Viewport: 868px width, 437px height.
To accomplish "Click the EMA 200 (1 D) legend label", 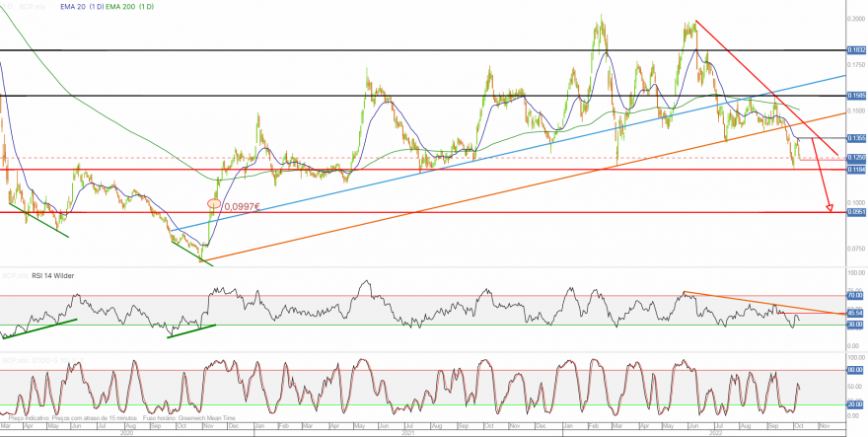I will [130, 7].
